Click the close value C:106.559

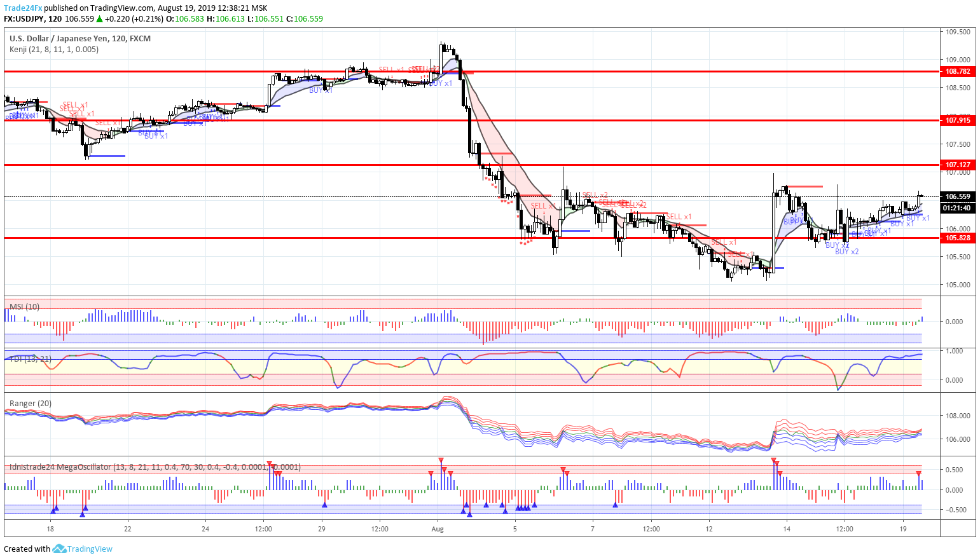click(305, 19)
